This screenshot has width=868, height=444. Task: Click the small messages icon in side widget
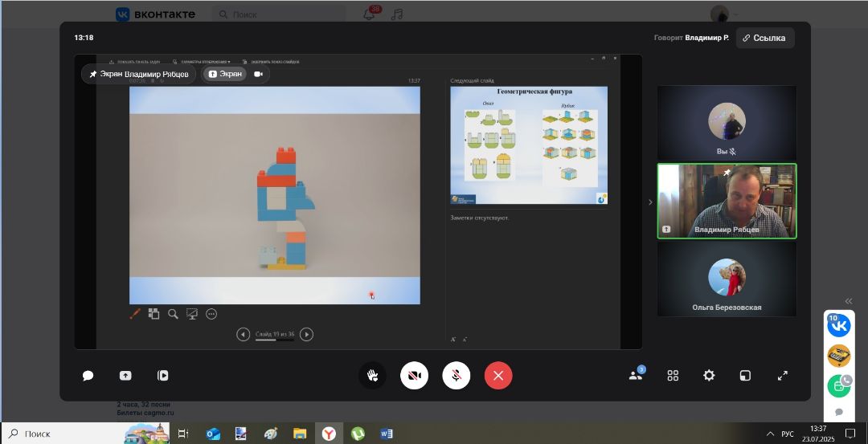[x=838, y=413]
